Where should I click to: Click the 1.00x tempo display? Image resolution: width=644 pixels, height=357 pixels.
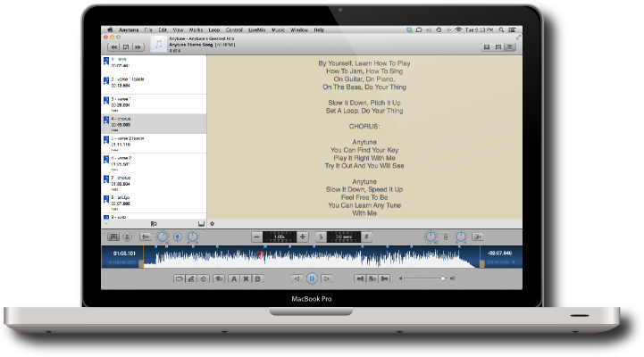[x=280, y=237]
